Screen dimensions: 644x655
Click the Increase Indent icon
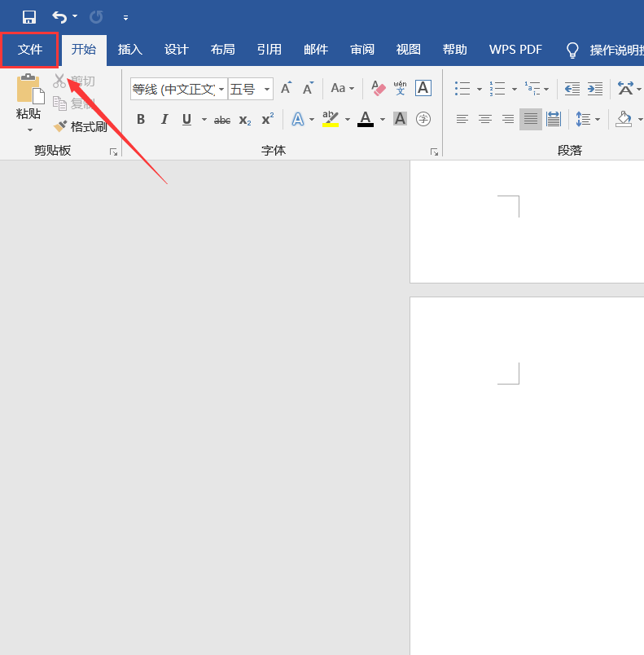[595, 89]
